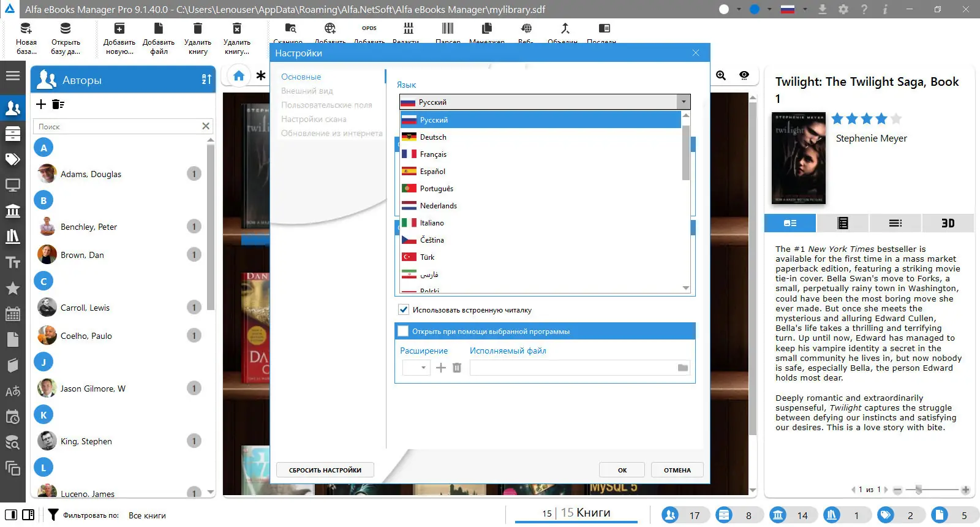
Task: Click the Последн toolbar icon
Action: tap(604, 28)
